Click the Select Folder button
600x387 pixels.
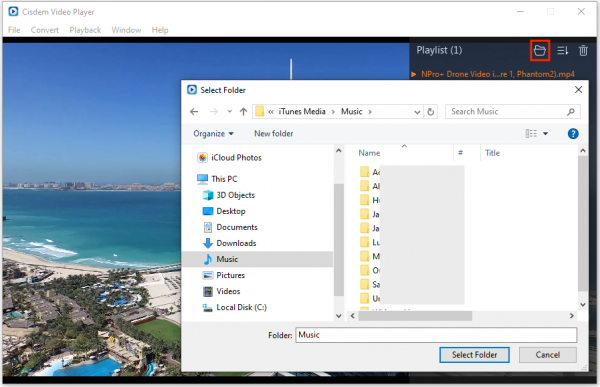pyautogui.click(x=474, y=355)
